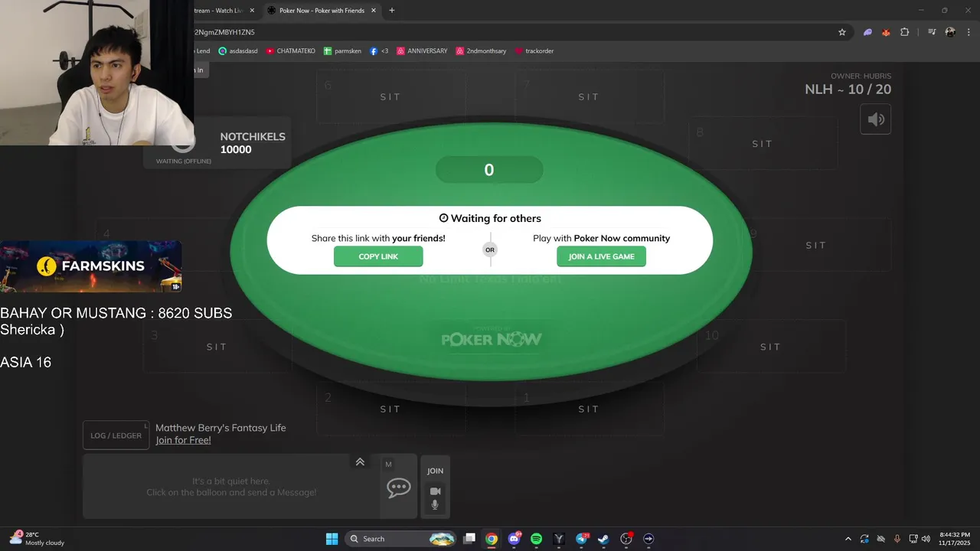
Task: Open the chat balloon to send message
Action: pyautogui.click(x=398, y=487)
